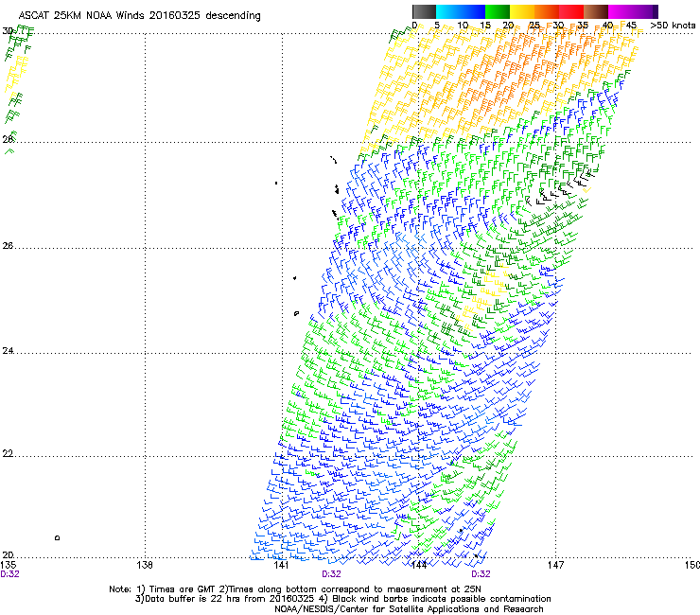Click the latitude label '24'

(8, 351)
